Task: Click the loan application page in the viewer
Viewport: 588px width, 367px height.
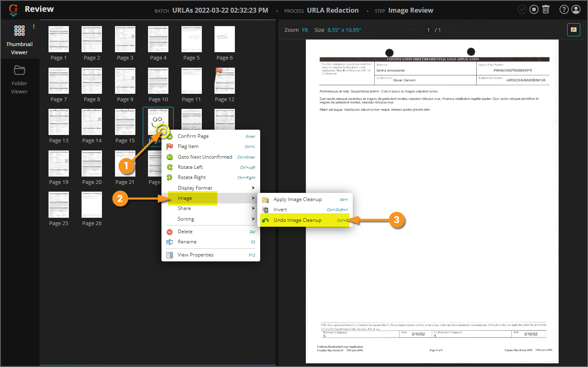Action: [432, 201]
